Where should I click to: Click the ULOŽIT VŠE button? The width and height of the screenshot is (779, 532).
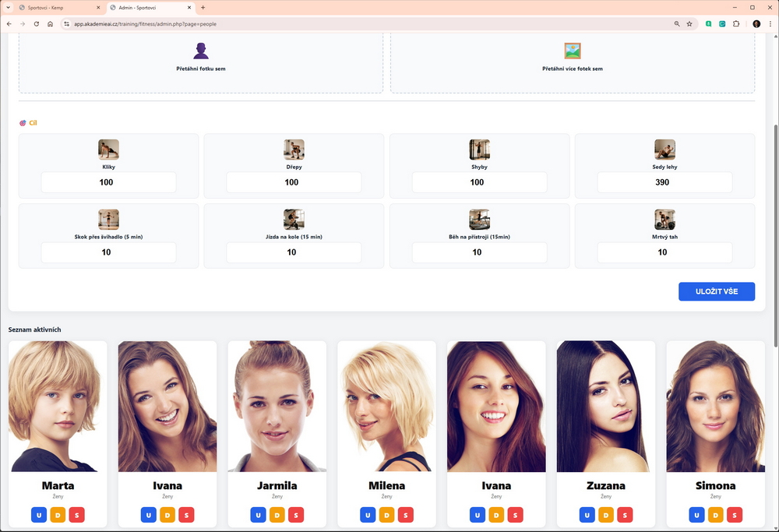[x=716, y=291]
